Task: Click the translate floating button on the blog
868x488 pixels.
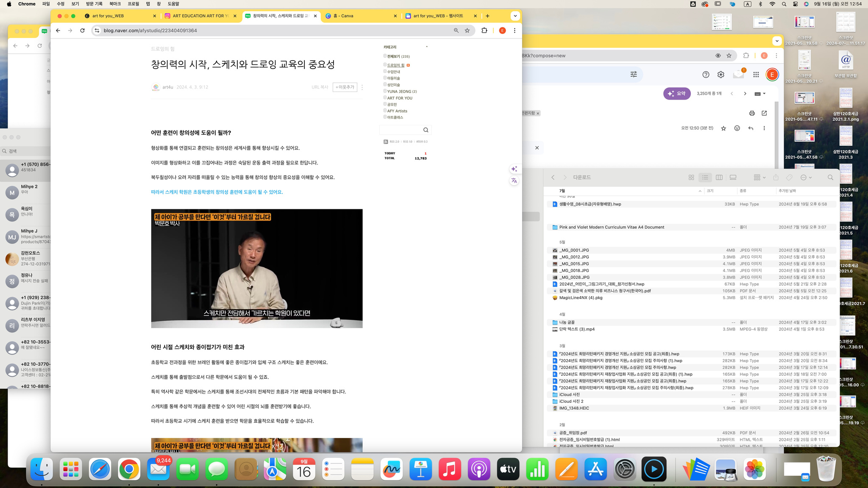Action: [514, 180]
